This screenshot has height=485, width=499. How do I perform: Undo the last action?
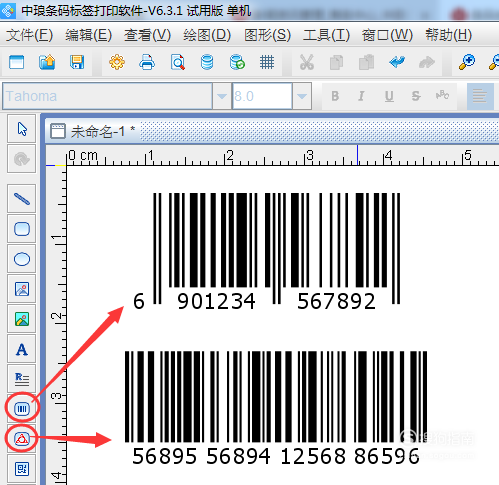(x=397, y=62)
